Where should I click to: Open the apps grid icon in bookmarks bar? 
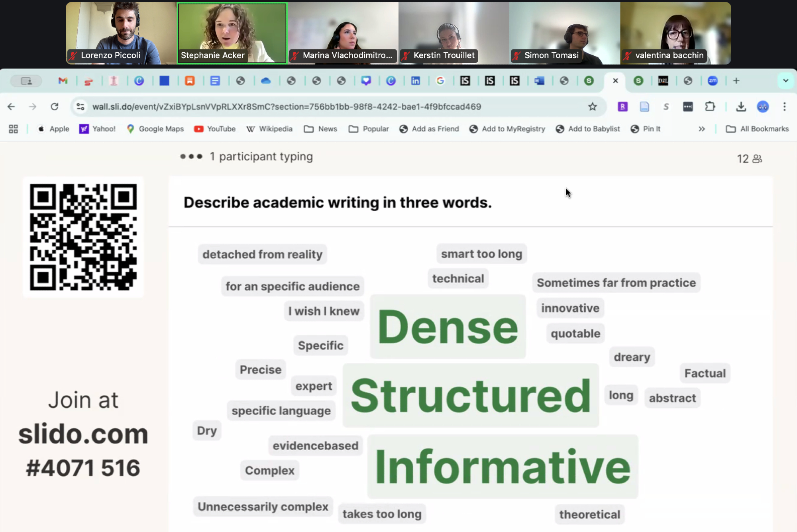point(14,129)
